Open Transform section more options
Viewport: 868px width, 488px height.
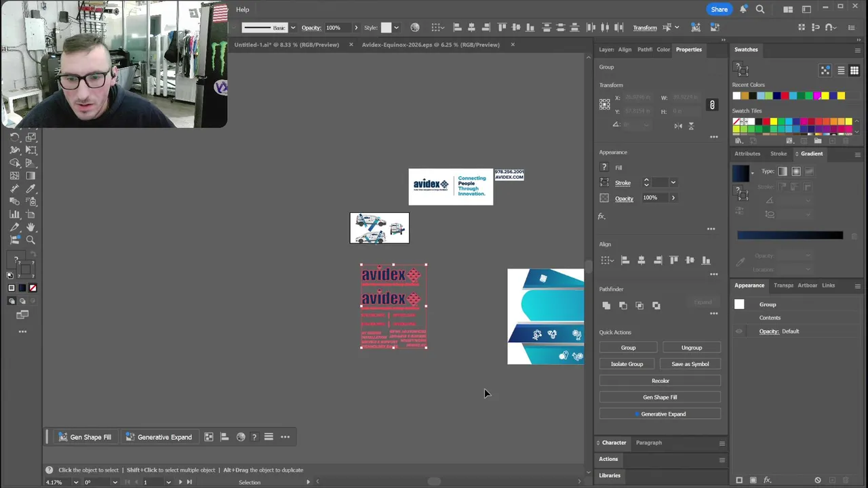[713, 137]
